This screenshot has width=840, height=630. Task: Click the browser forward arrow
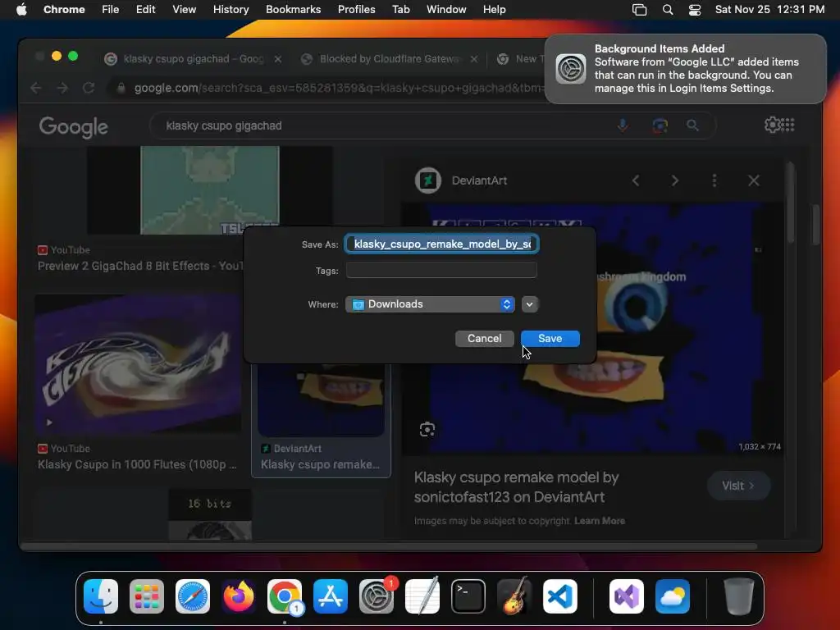(x=62, y=88)
